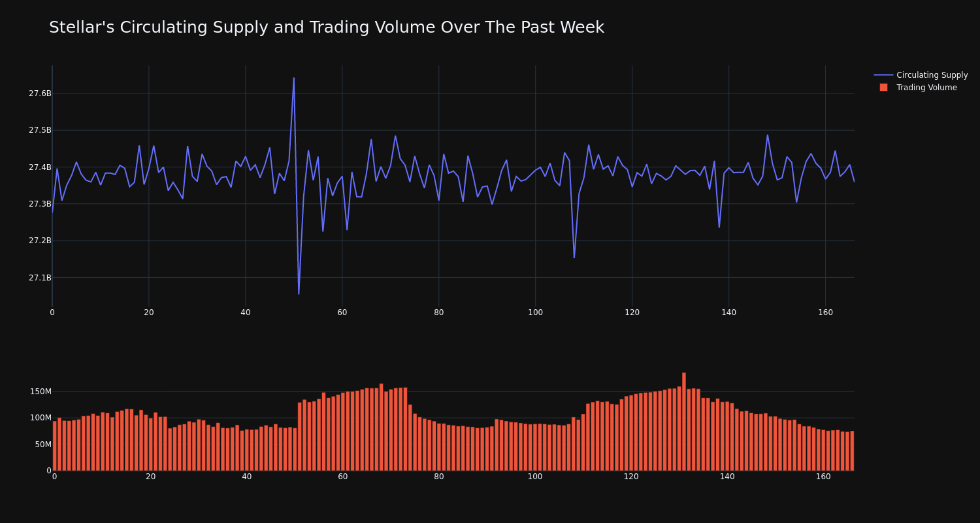This screenshot has width=980, height=523.
Task: Click the highest peak of the supply line
Action: tap(294, 78)
